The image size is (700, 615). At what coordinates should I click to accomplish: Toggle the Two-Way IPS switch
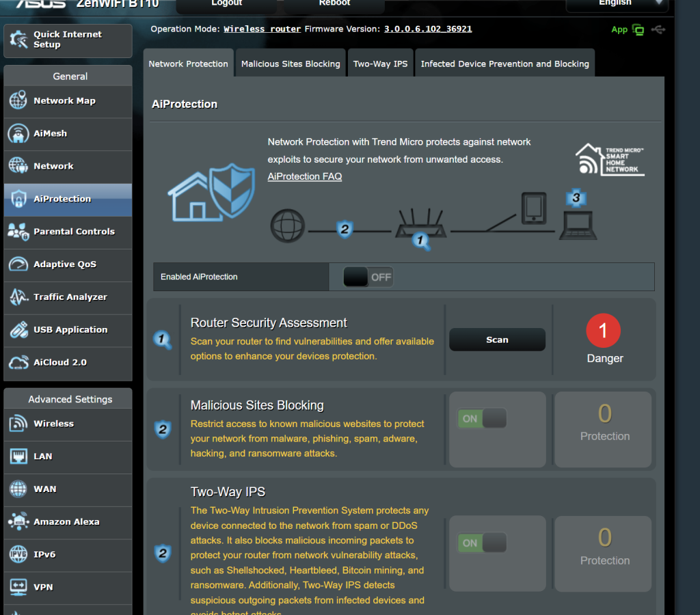click(482, 543)
